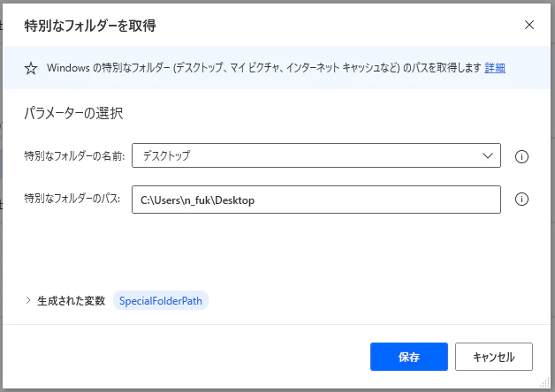Image resolution: width=555 pixels, height=392 pixels.
Task: Click the キャンセル button
Action: tap(494, 357)
